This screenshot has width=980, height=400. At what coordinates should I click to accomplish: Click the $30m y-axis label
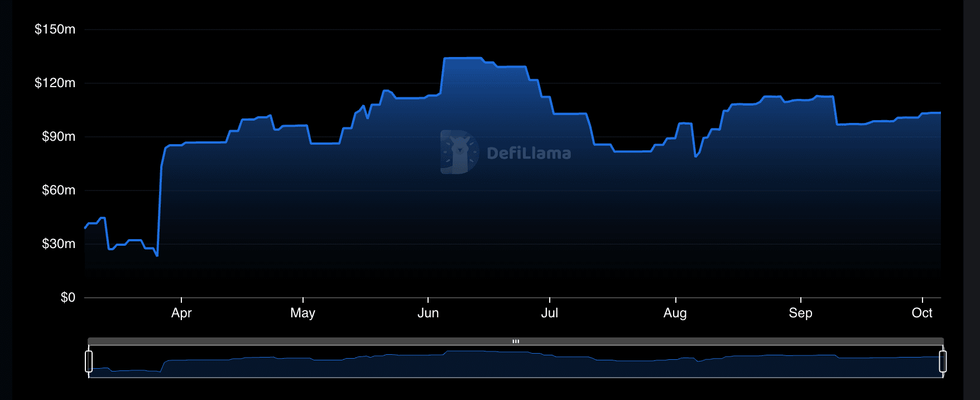[x=59, y=244]
